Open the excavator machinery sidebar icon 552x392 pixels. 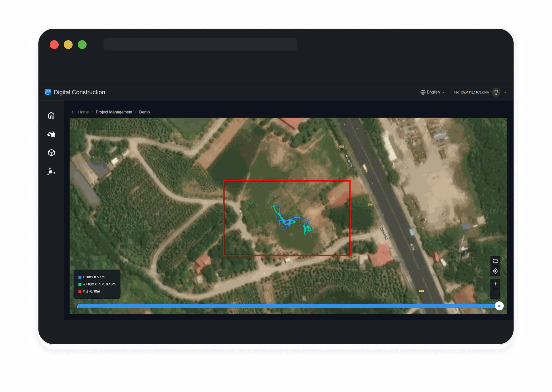51,134
